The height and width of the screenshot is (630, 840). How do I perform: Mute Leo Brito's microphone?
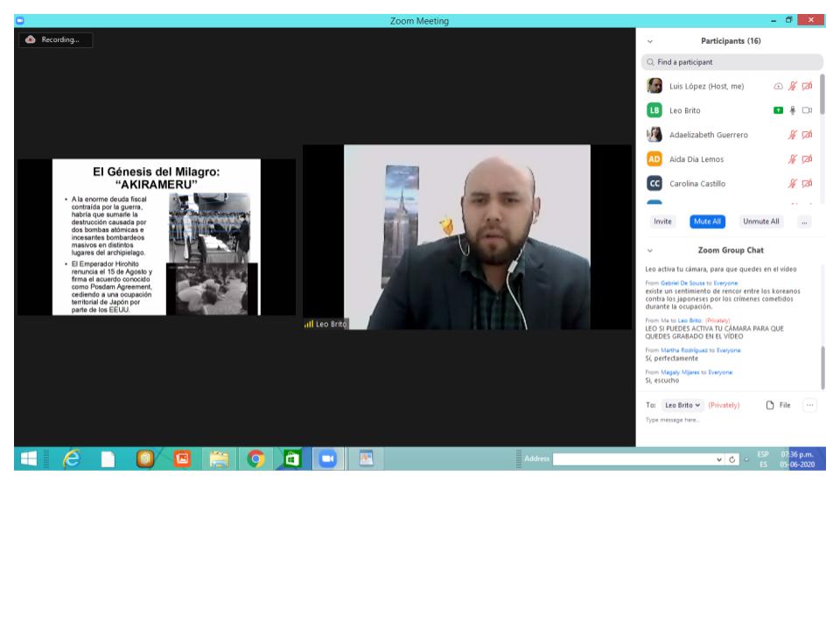point(793,110)
